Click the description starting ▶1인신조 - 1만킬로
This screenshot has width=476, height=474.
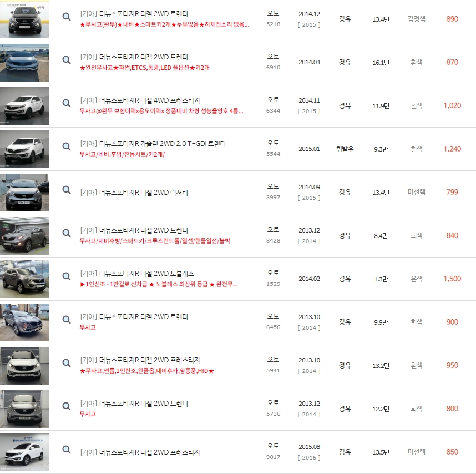pyautogui.click(x=159, y=284)
